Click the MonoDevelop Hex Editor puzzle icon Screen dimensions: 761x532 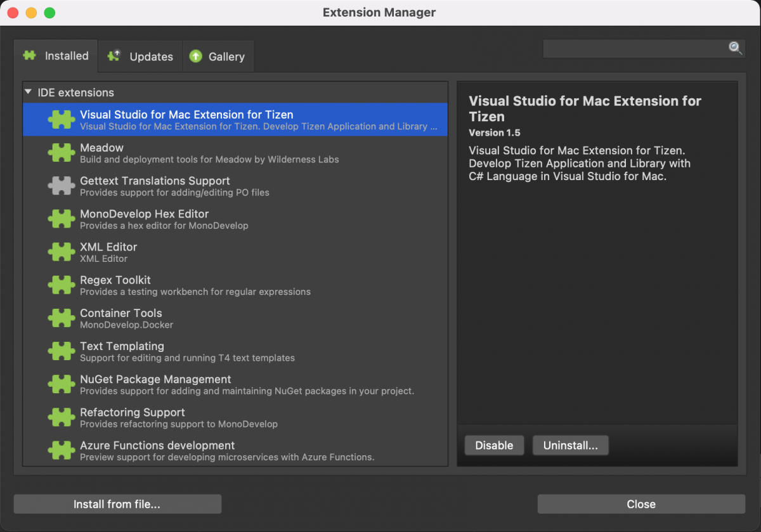click(x=62, y=219)
